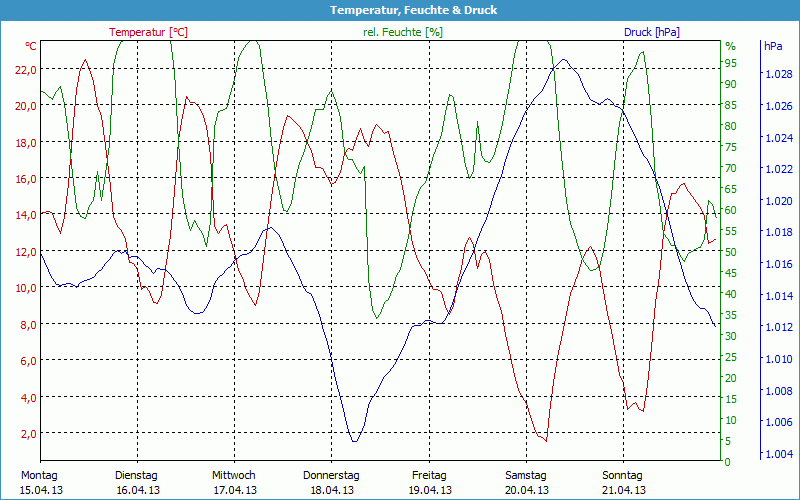Select the blue 'Druck [hPa]' legend label
The height and width of the screenshot is (500, 800).
pos(652,32)
